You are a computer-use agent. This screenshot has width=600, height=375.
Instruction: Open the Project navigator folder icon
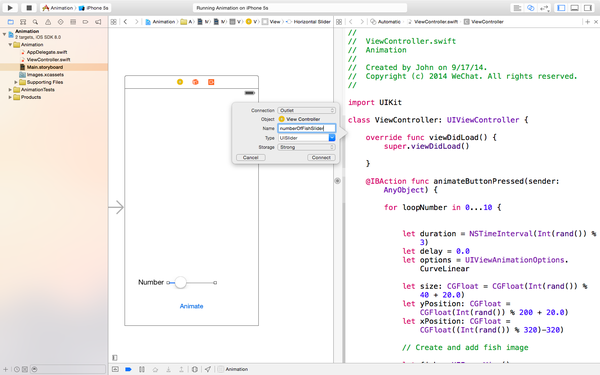point(11,22)
